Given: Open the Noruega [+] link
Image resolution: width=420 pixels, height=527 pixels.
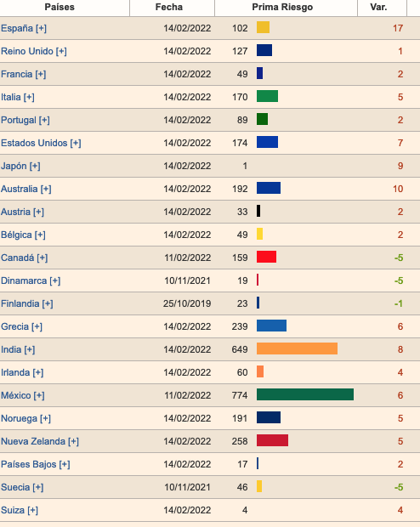Looking at the screenshot, I should tap(26, 418).
